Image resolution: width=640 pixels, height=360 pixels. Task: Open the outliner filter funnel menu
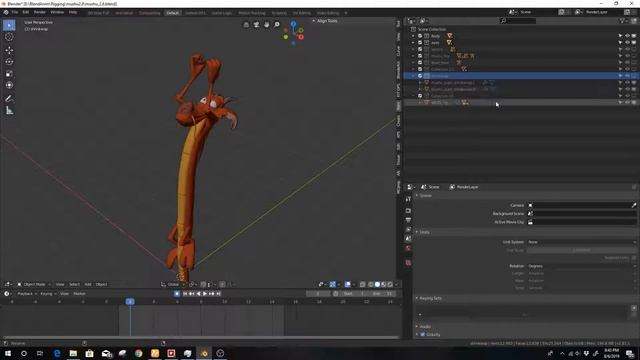coord(623,20)
